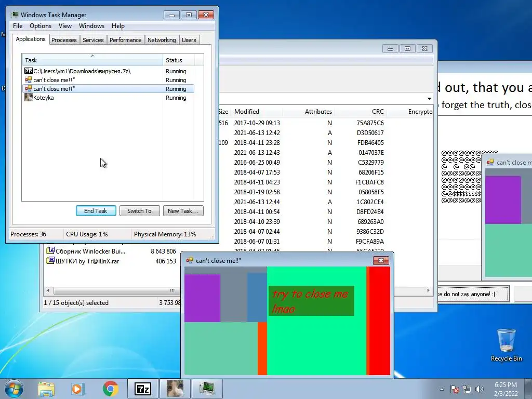The height and width of the screenshot is (399, 532).
Task: Click background can't close me window icon
Action: [490, 163]
